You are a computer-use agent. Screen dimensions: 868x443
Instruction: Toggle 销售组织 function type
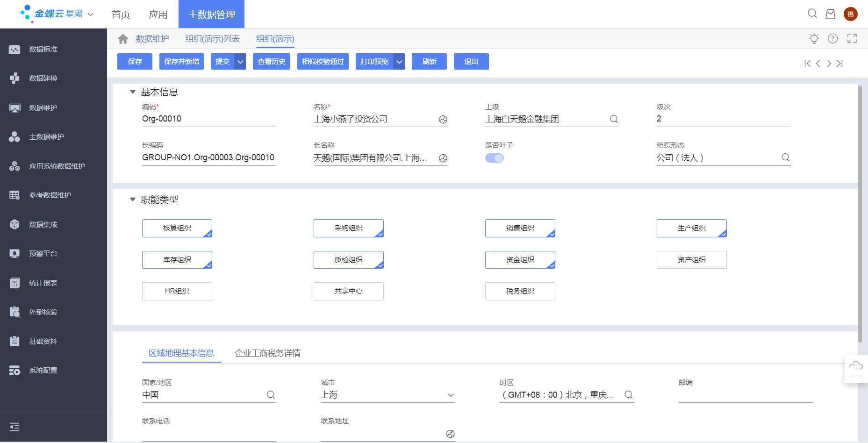click(520, 228)
